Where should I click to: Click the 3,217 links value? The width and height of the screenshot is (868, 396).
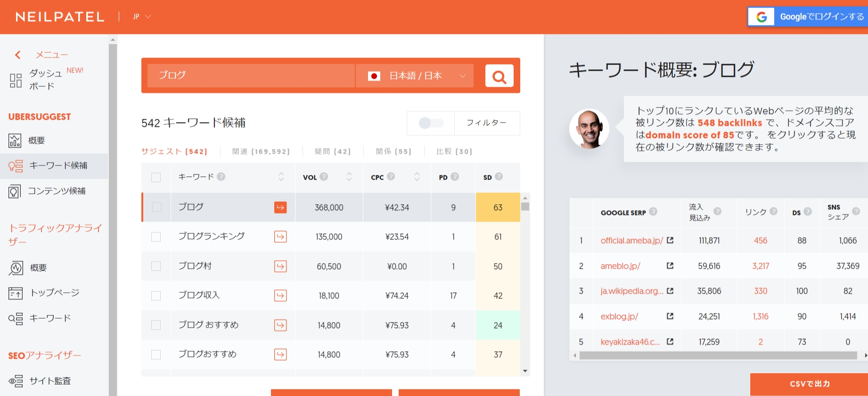point(760,266)
